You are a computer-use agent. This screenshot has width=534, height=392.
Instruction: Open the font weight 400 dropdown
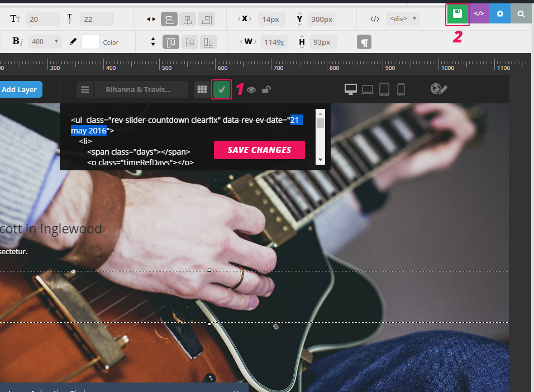point(45,41)
